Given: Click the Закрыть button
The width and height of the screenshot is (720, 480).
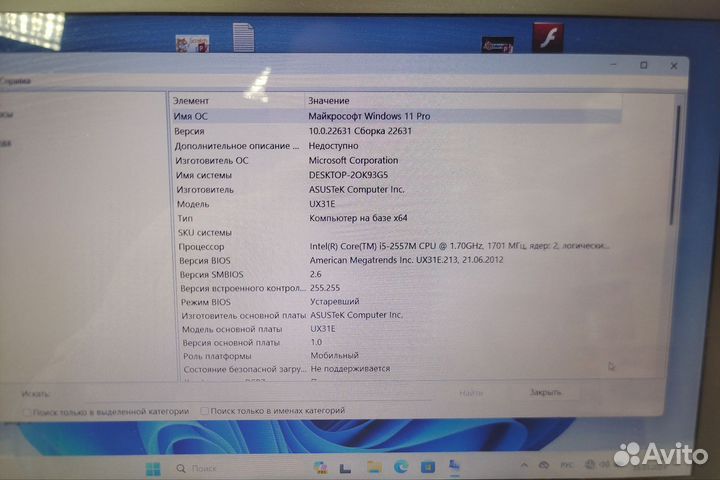Looking at the screenshot, I should 546,392.
